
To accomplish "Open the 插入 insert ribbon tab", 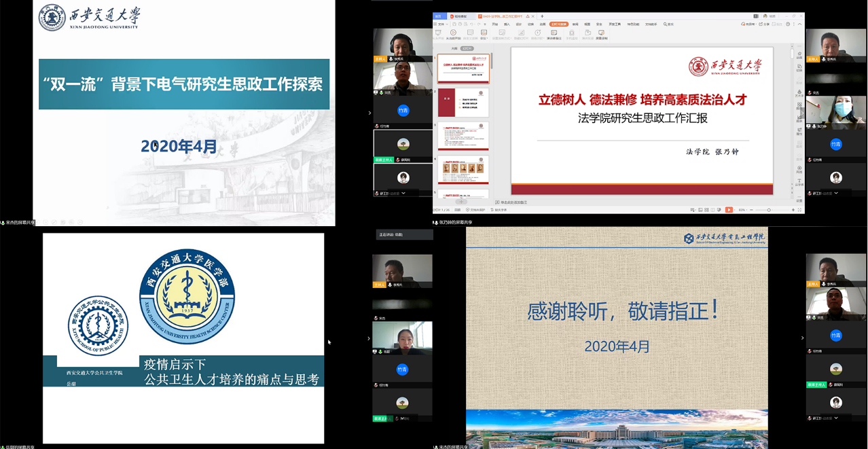I will click(x=507, y=24).
